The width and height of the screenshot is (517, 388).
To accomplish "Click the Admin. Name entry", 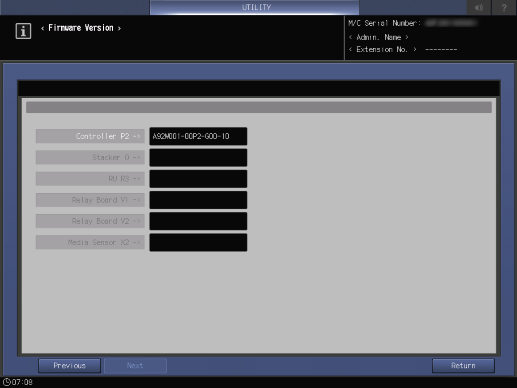I will 379,37.
